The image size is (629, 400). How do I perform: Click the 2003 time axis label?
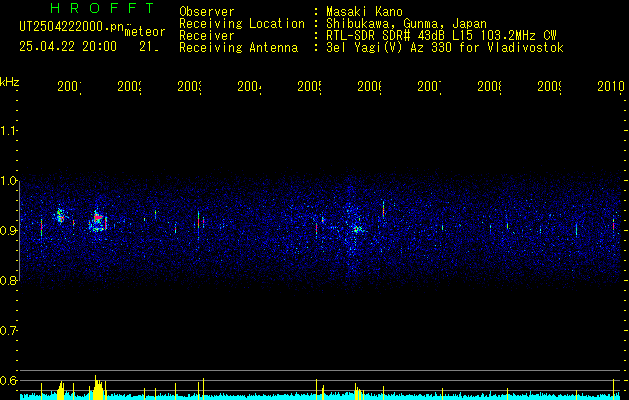click(x=190, y=86)
